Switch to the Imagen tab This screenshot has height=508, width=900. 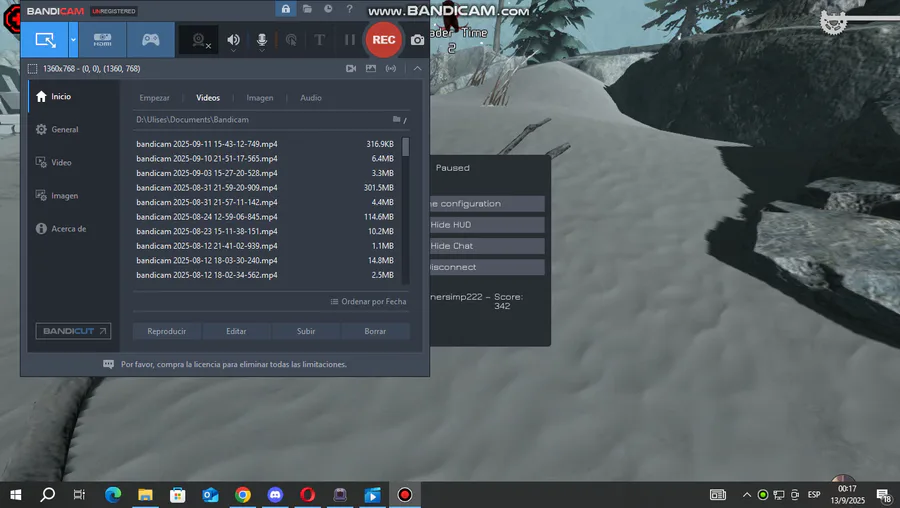click(x=260, y=98)
